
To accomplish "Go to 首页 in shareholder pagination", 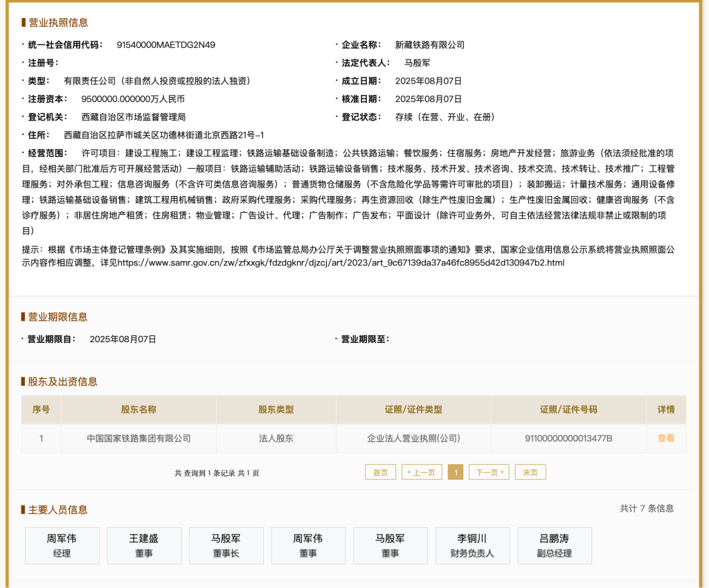I will point(380,472).
